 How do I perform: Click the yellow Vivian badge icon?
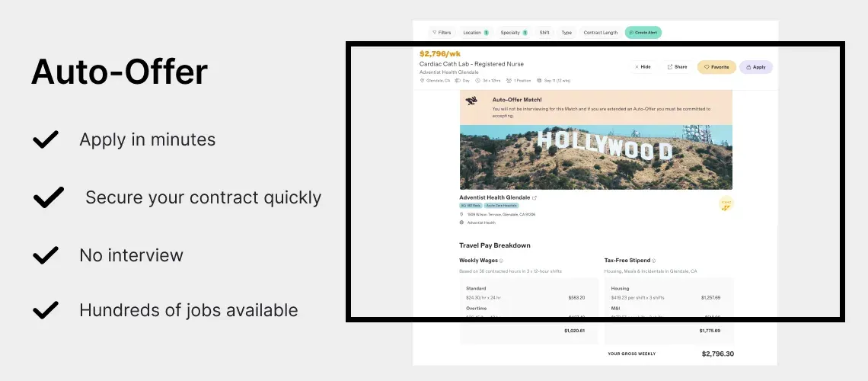pyautogui.click(x=726, y=204)
